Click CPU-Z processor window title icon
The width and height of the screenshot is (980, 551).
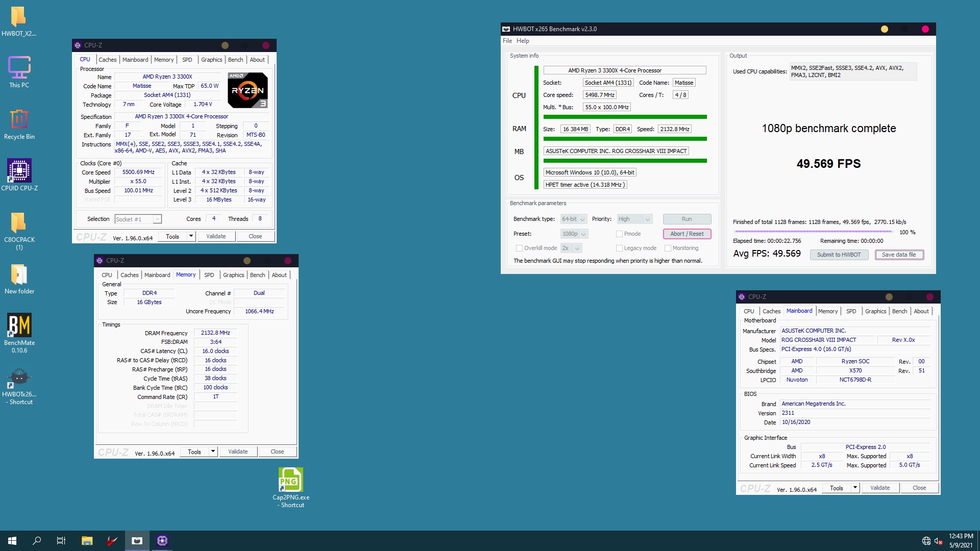click(x=78, y=45)
